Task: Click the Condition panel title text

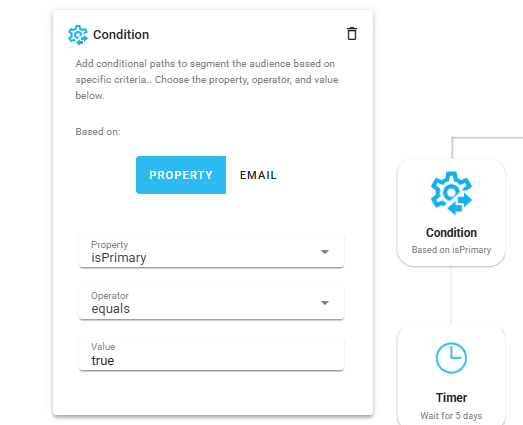Action: [x=121, y=35]
